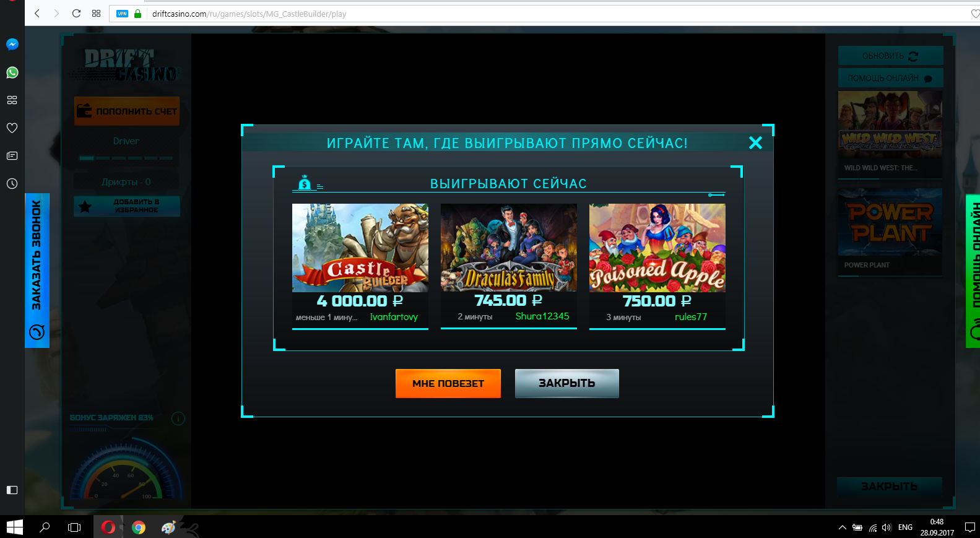Click the battery icon in system tray
The height and width of the screenshot is (538, 980).
tap(857, 527)
